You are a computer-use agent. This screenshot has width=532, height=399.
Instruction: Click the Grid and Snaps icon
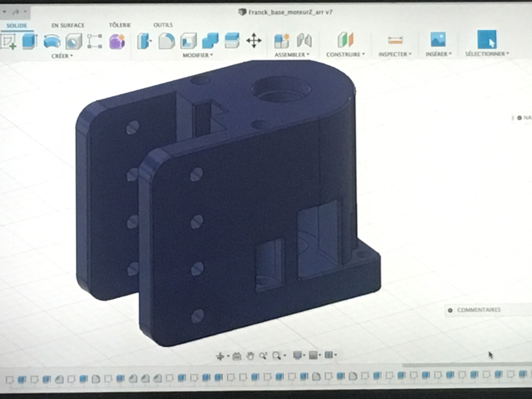click(313, 355)
